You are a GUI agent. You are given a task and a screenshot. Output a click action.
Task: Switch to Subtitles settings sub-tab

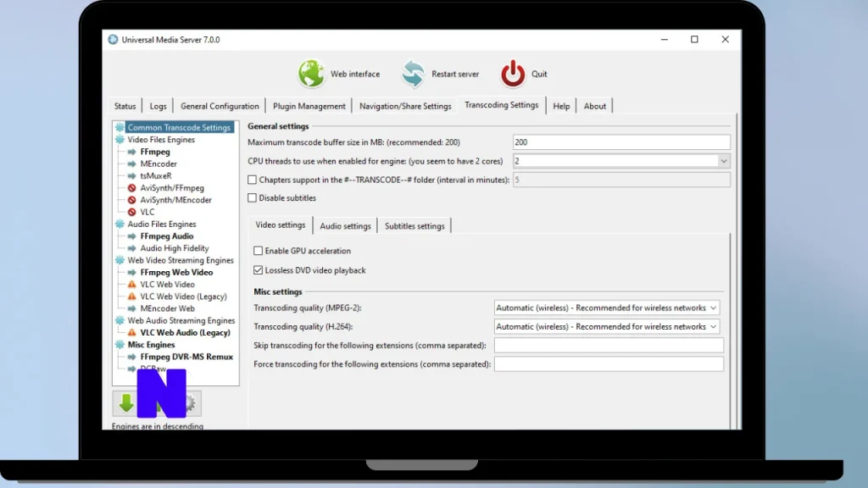(x=415, y=225)
